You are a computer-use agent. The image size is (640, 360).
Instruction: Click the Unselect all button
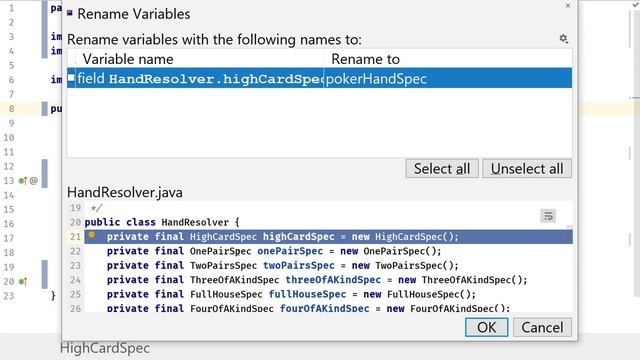[x=527, y=169]
